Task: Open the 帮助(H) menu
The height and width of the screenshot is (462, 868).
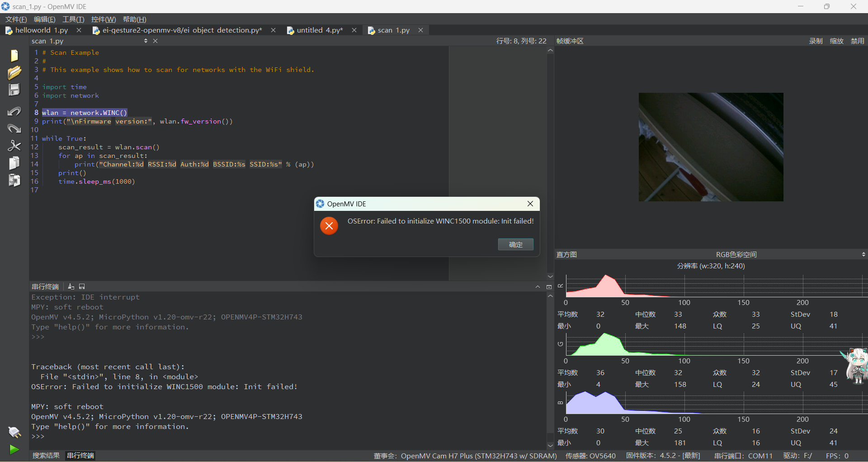Action: (135, 19)
